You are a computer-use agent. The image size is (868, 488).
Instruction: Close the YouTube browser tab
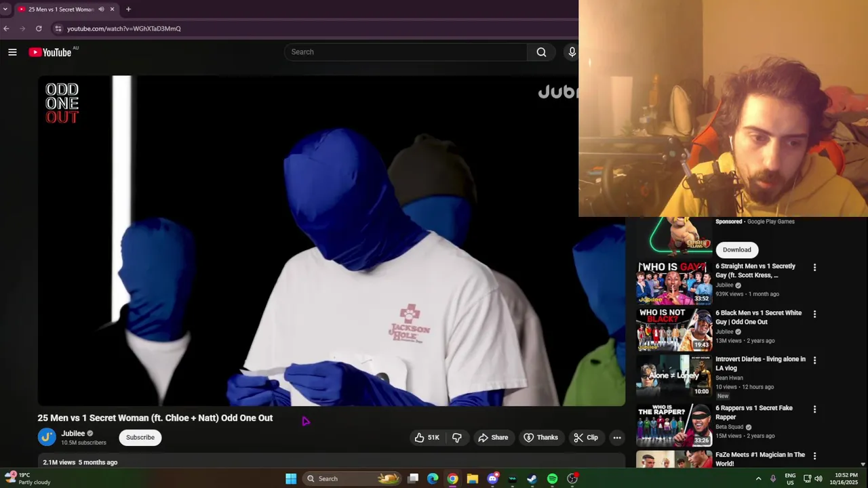pyautogui.click(x=112, y=9)
